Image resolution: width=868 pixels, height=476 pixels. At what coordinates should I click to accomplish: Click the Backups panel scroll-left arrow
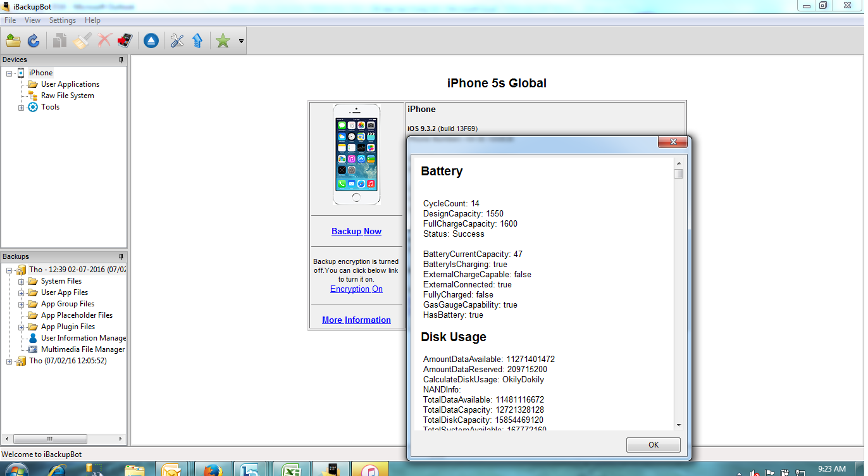point(6,439)
